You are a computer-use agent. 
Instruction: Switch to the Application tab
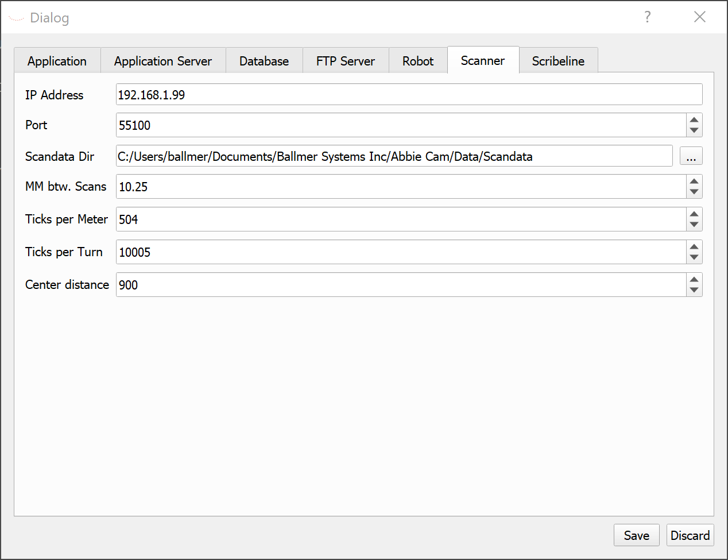tap(57, 61)
